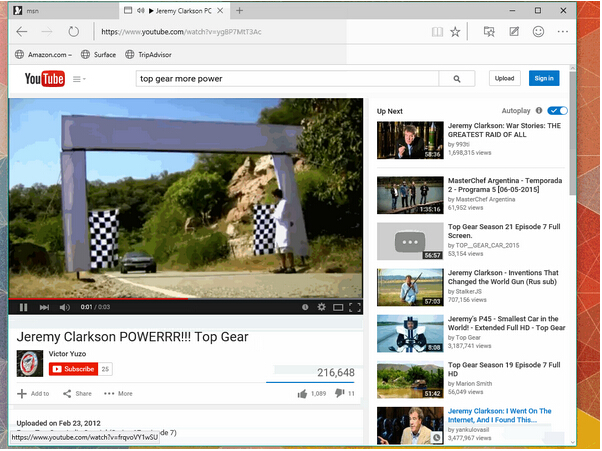Pause the video

coord(23,307)
